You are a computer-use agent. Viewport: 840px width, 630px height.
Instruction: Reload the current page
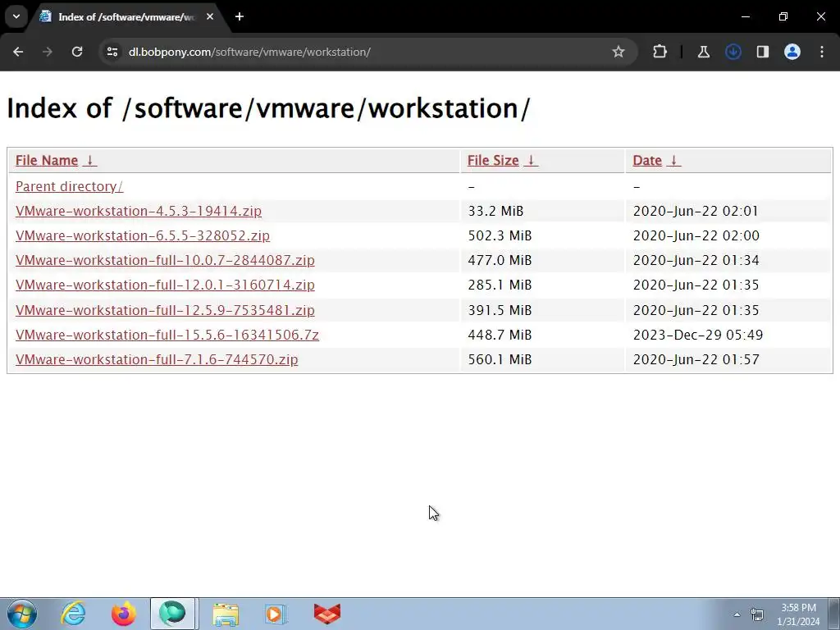pos(77,52)
